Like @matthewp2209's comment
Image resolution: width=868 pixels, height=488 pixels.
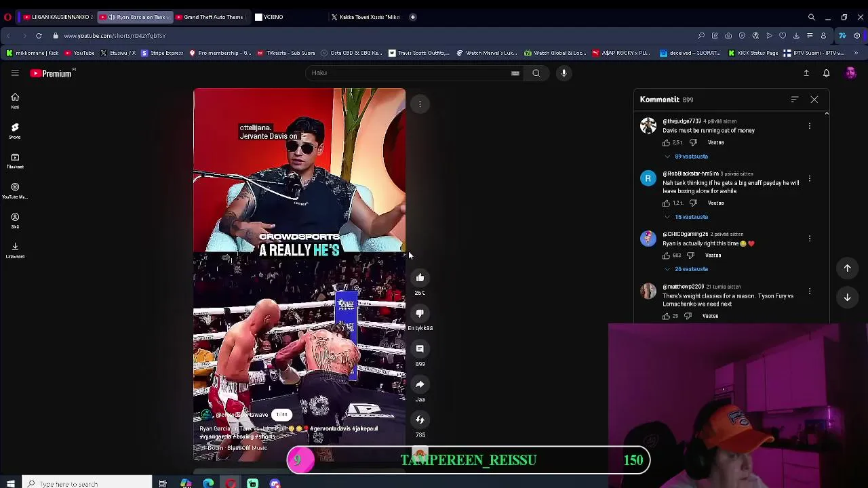click(666, 316)
